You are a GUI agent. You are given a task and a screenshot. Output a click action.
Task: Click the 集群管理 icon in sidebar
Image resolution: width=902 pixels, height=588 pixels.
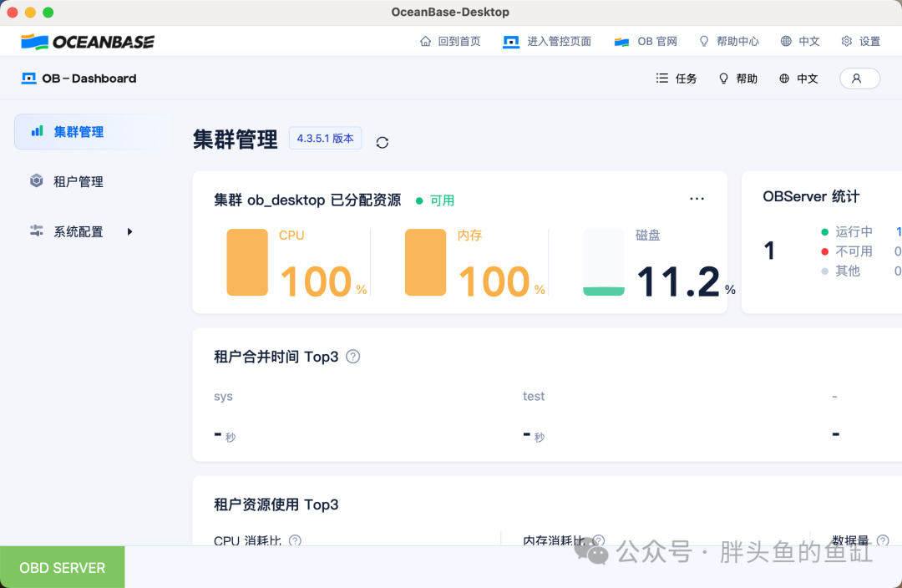pyautogui.click(x=37, y=131)
